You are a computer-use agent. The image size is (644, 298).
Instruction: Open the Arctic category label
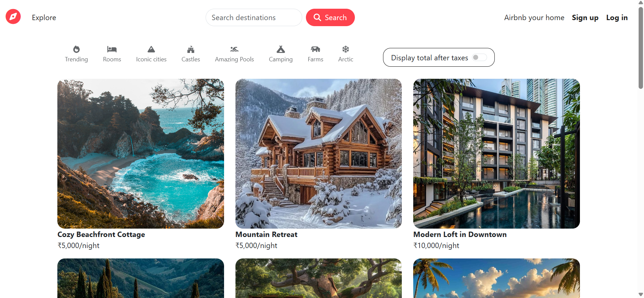tap(346, 59)
